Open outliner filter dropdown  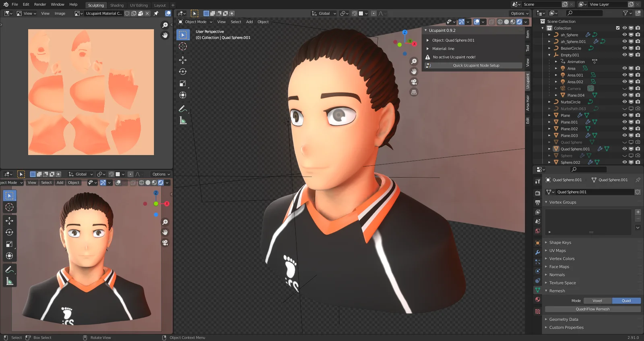627,13
